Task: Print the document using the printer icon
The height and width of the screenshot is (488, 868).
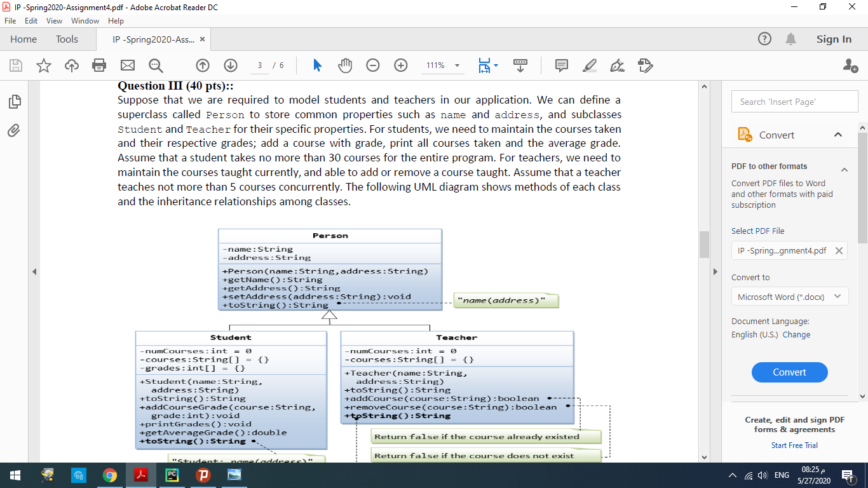Action: click(x=99, y=65)
